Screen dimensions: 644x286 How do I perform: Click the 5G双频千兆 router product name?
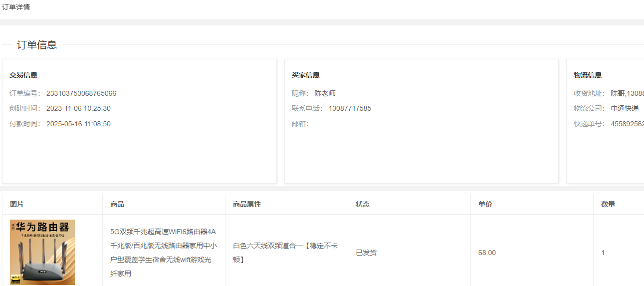click(164, 253)
